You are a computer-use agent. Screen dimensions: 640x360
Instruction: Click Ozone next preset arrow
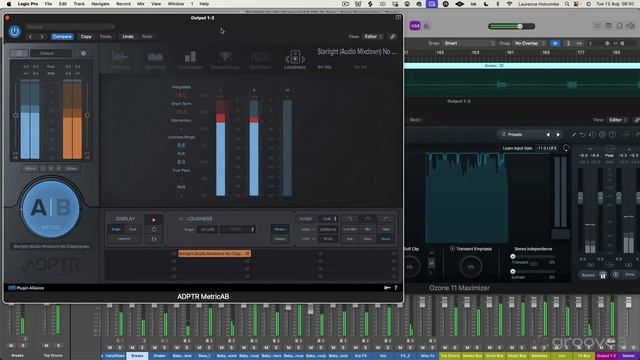pos(558,134)
